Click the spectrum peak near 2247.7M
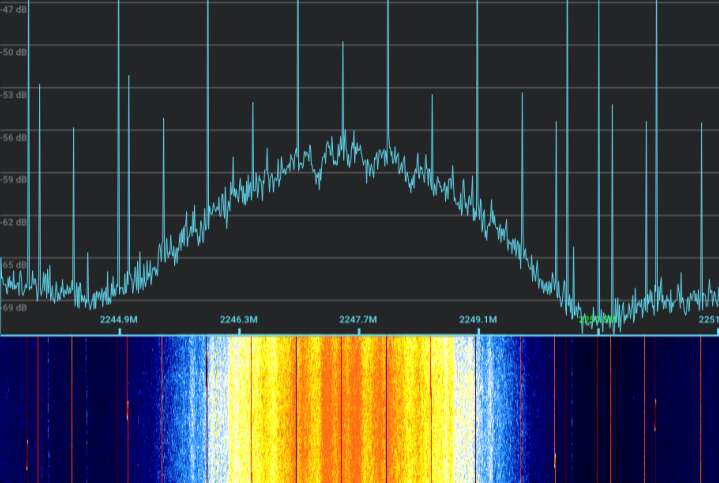 (x=344, y=135)
